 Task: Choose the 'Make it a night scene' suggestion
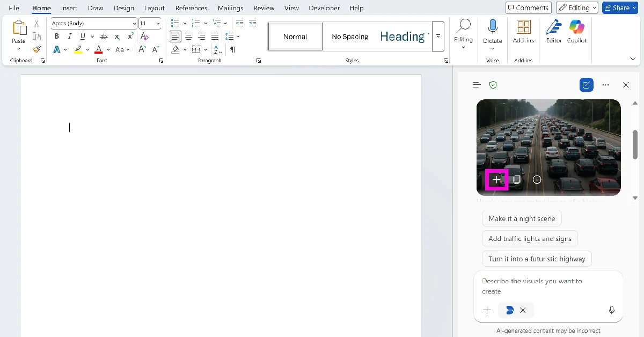click(521, 218)
